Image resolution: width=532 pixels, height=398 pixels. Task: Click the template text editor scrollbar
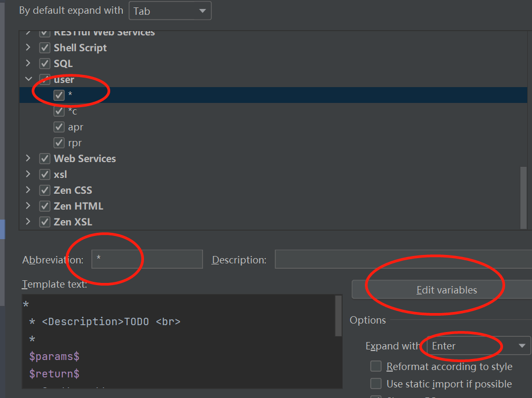pos(338,316)
